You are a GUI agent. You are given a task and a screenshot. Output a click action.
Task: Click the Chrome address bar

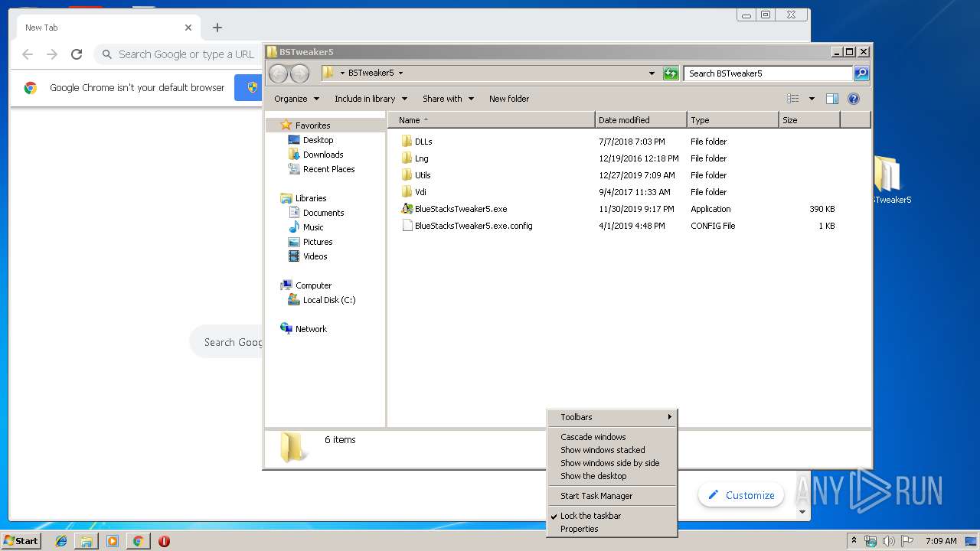pos(178,54)
